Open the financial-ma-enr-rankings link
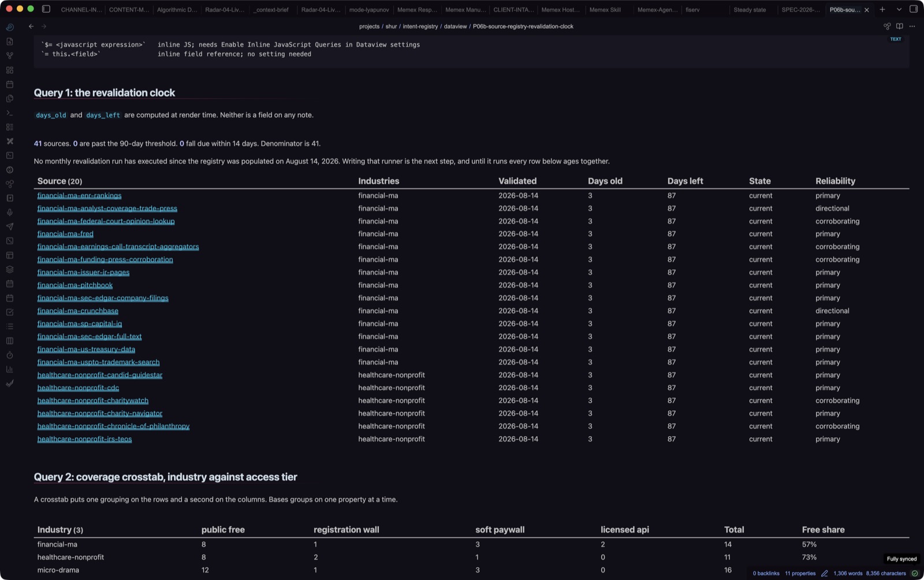Screen dimensions: 924x580 (79, 196)
